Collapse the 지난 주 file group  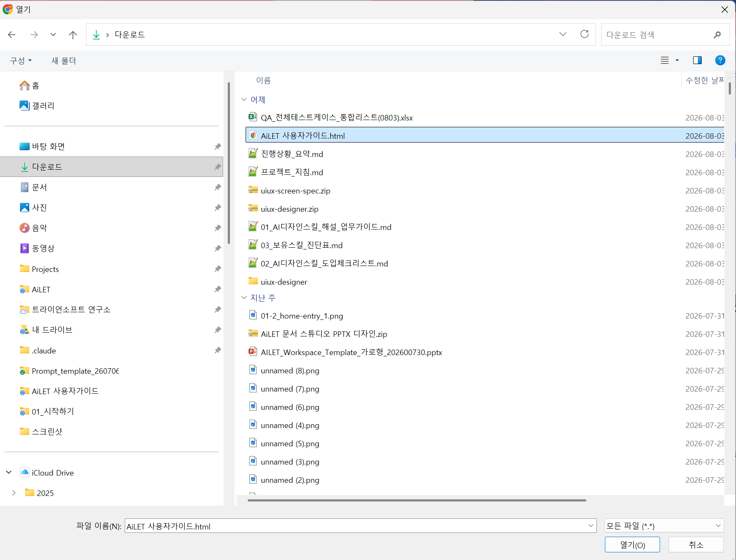tap(244, 297)
